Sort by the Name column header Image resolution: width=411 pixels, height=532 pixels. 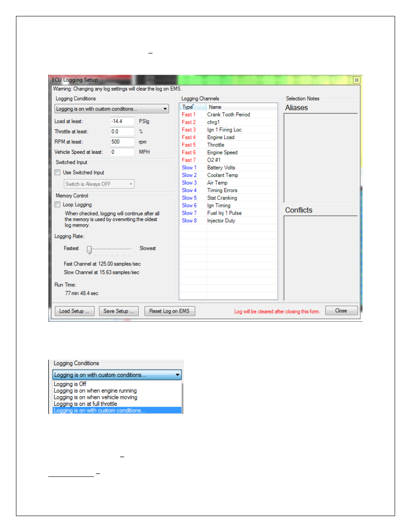click(x=242, y=107)
